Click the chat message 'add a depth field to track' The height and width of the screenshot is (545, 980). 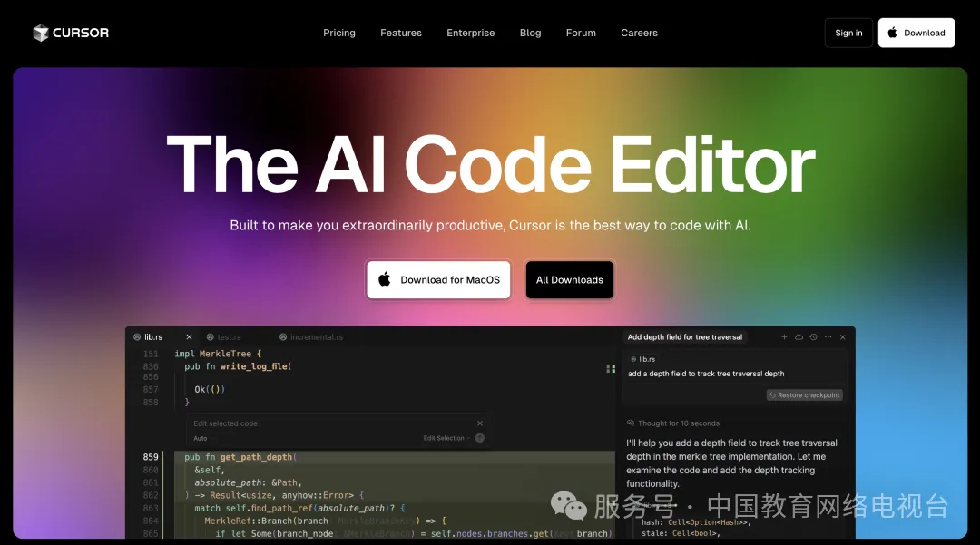[x=706, y=374]
